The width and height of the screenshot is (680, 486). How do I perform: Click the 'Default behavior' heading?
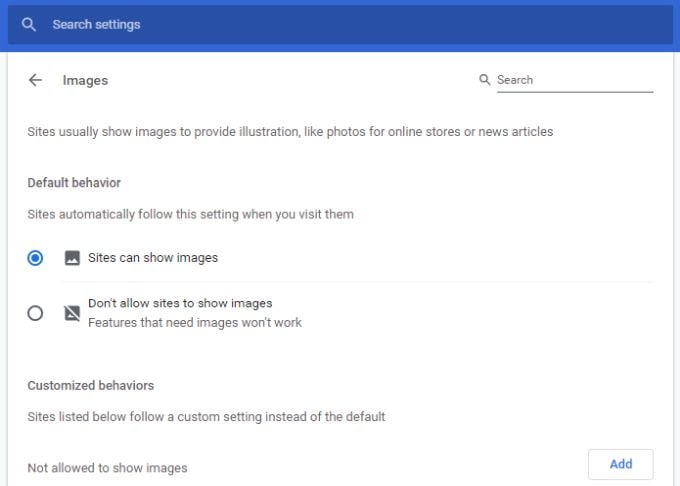[74, 183]
